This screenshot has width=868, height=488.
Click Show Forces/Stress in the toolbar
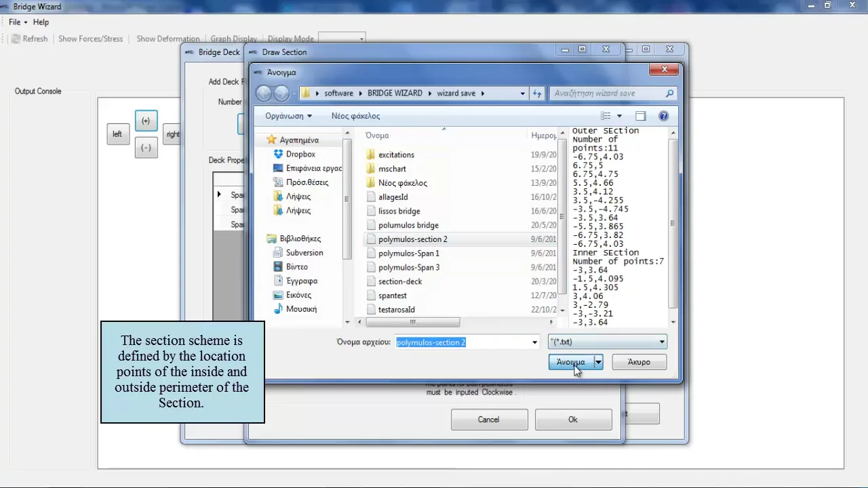(x=91, y=39)
